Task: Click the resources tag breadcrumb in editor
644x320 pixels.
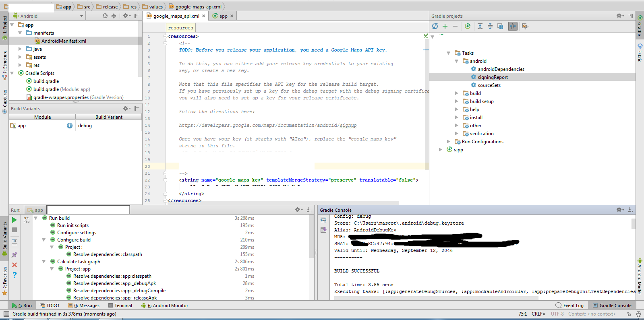Action: (180, 28)
